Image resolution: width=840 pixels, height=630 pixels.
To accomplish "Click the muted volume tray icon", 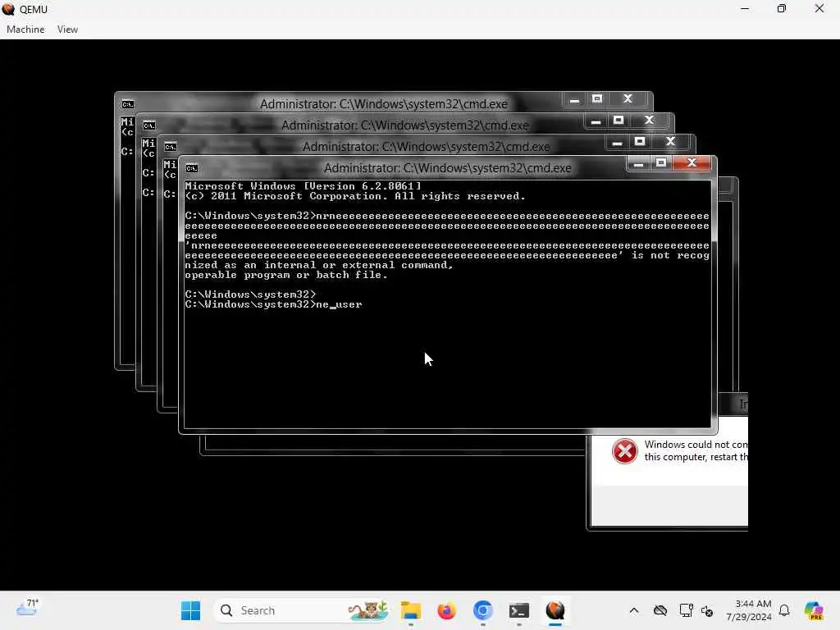I will click(x=707, y=610).
